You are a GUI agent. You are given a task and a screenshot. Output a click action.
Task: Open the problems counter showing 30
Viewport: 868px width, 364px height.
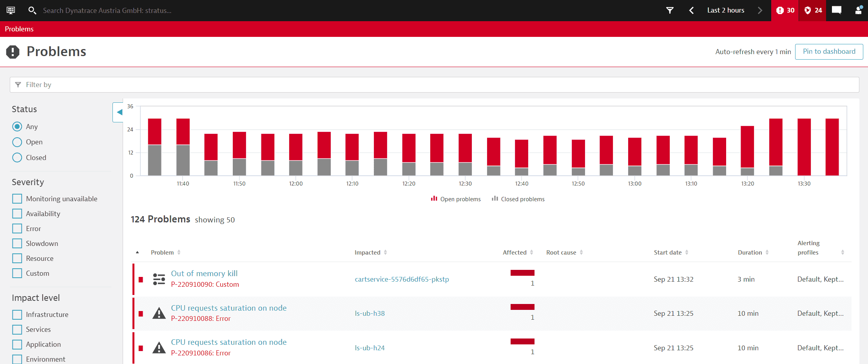[785, 10]
